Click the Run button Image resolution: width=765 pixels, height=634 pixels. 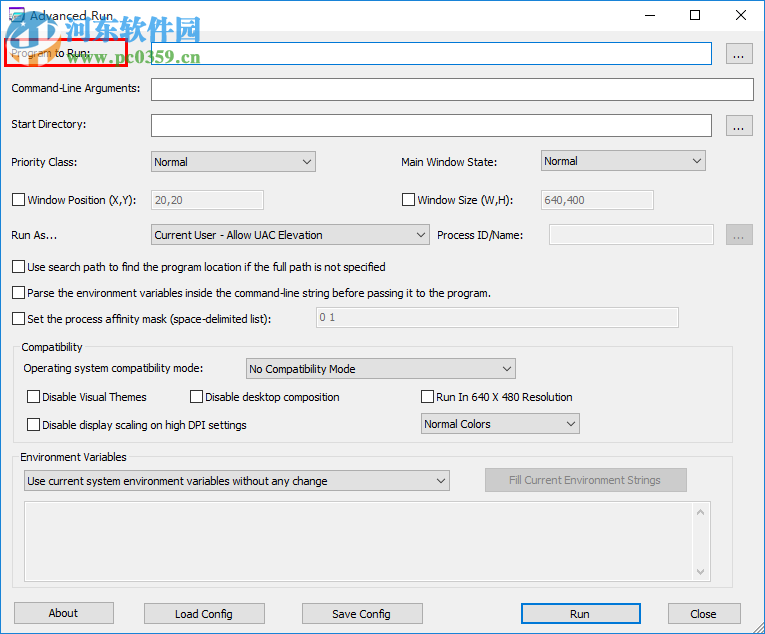581,614
